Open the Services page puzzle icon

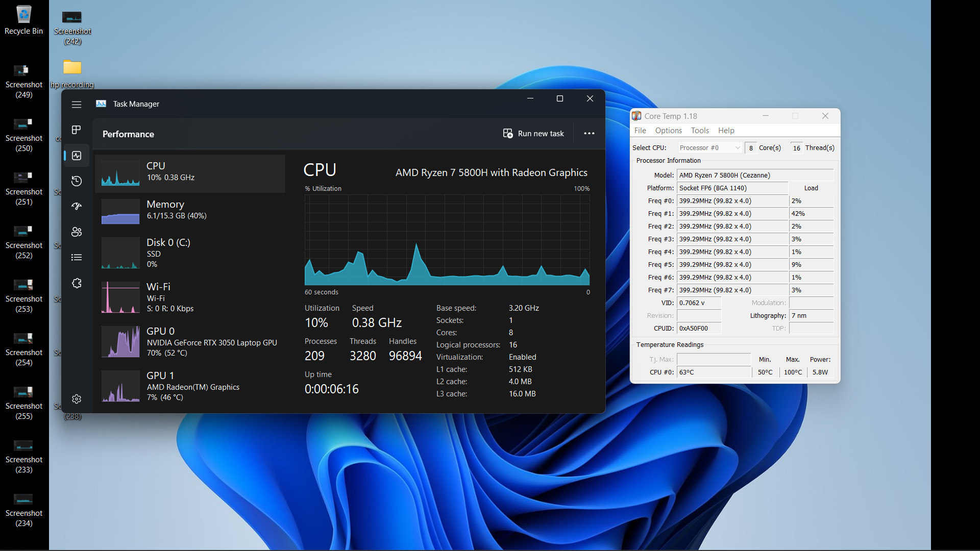77,283
